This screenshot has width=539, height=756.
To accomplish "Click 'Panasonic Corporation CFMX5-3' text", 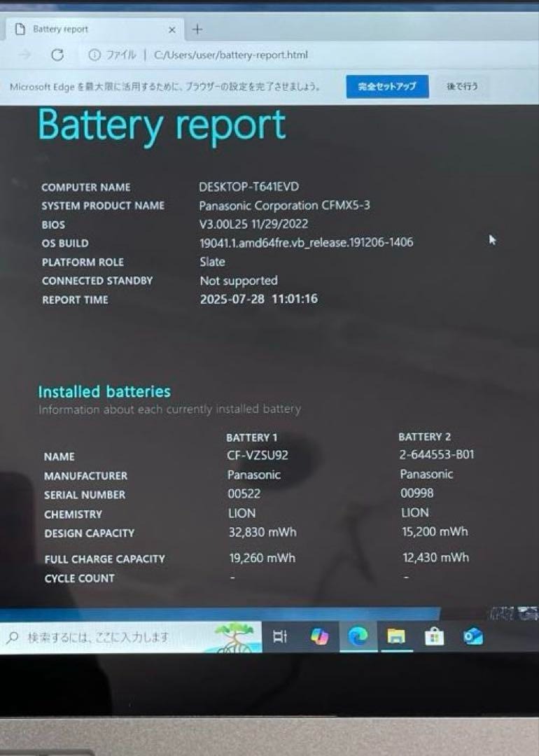I will (x=284, y=205).
